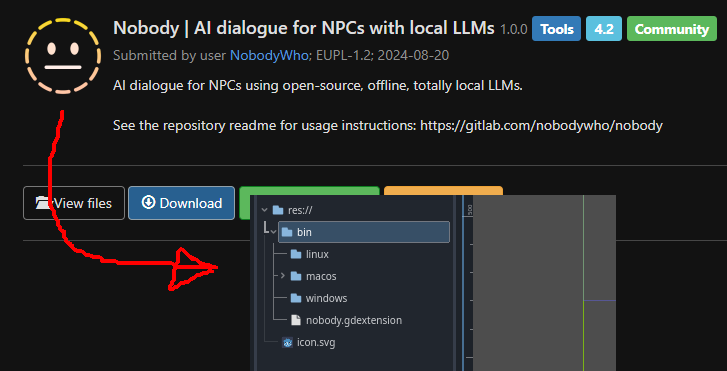
Task: Click the 1.0.0 version number text
Action: pos(514,30)
